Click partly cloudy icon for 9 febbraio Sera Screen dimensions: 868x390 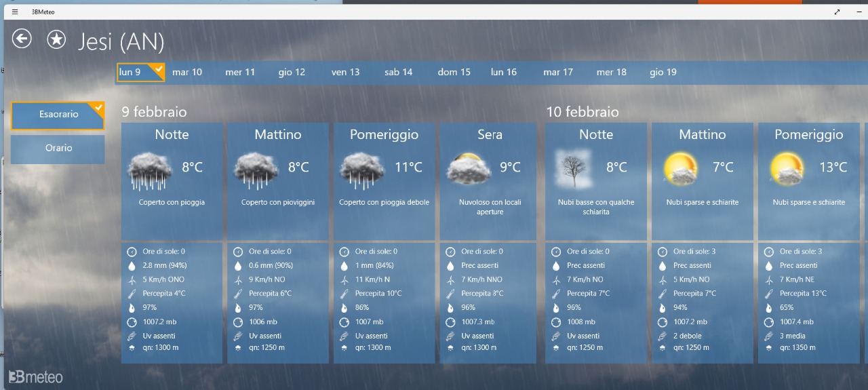coord(468,169)
